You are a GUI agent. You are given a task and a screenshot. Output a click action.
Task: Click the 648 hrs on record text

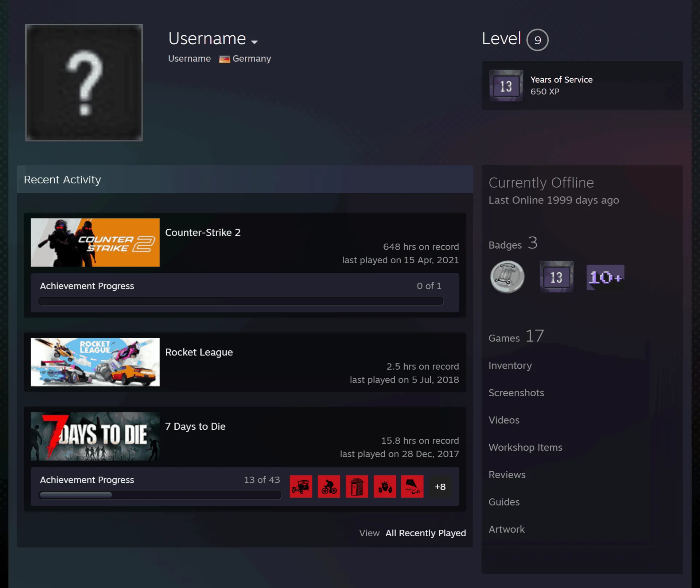(x=421, y=247)
